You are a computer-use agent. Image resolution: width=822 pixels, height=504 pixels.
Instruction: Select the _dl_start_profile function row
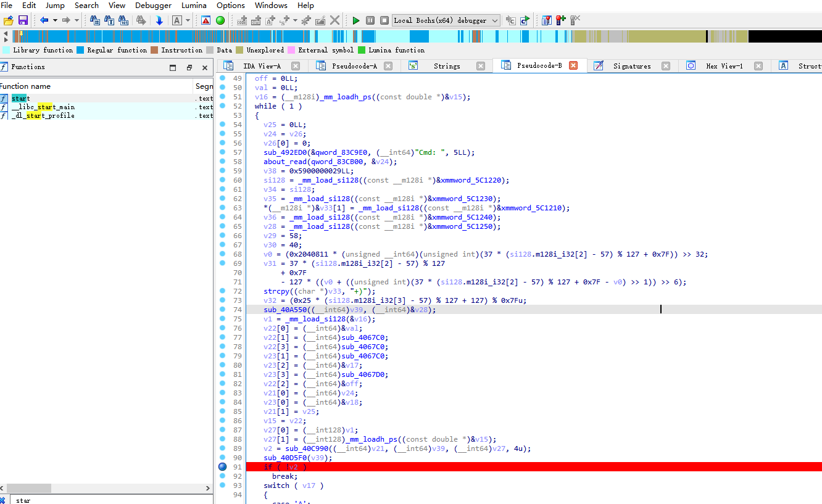[x=106, y=115]
